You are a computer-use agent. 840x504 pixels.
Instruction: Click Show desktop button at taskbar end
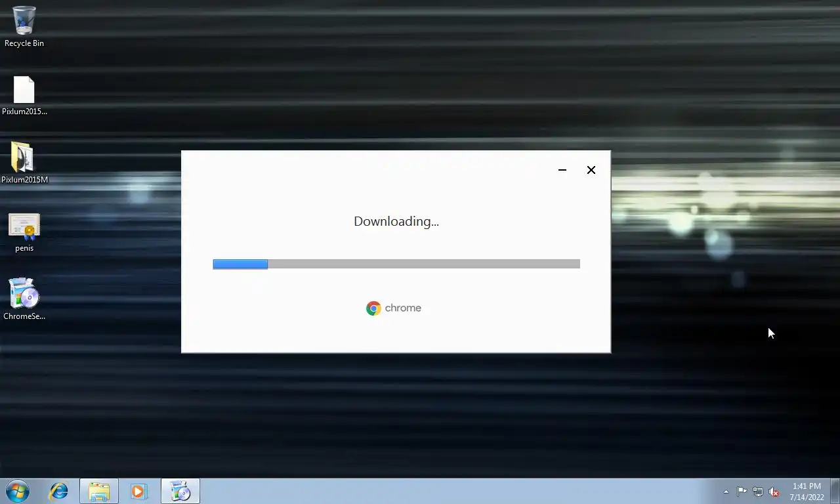coord(835,491)
